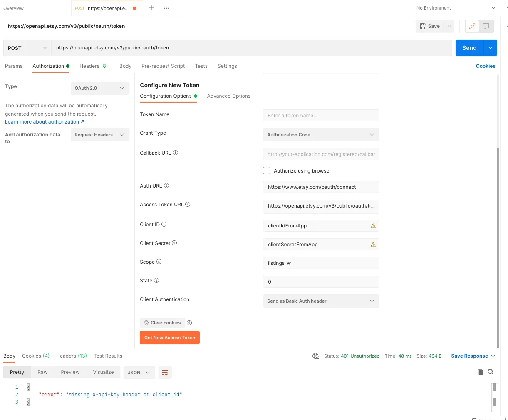Open the tab options three-dots menu
The width and height of the screenshot is (508, 420).
166,8
